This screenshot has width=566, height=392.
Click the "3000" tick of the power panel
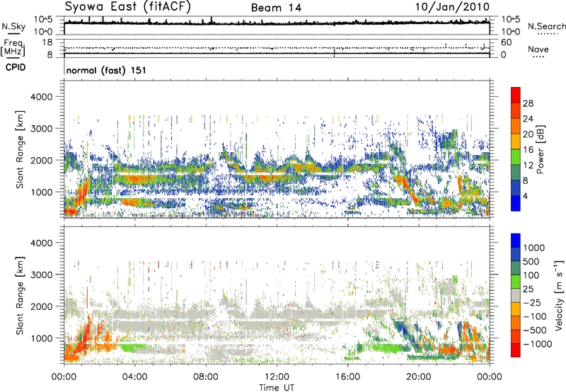pos(41,129)
